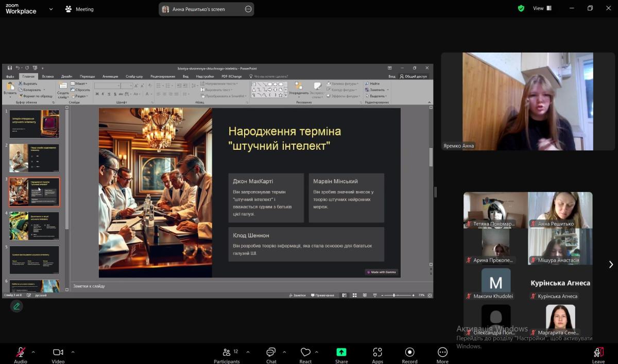Expand the video settings chevron
The height and width of the screenshot is (364, 618).
point(73,352)
